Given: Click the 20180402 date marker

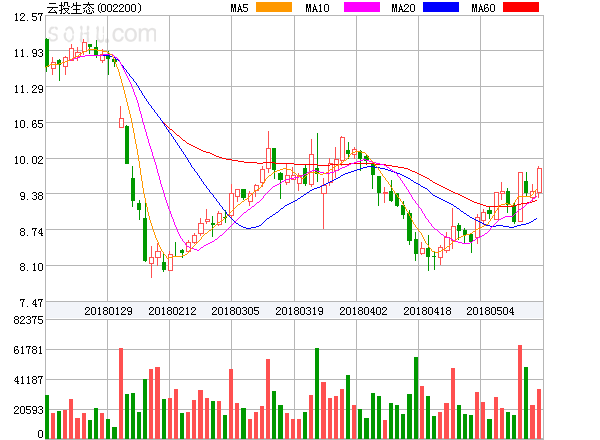Looking at the screenshot, I should (x=363, y=311).
